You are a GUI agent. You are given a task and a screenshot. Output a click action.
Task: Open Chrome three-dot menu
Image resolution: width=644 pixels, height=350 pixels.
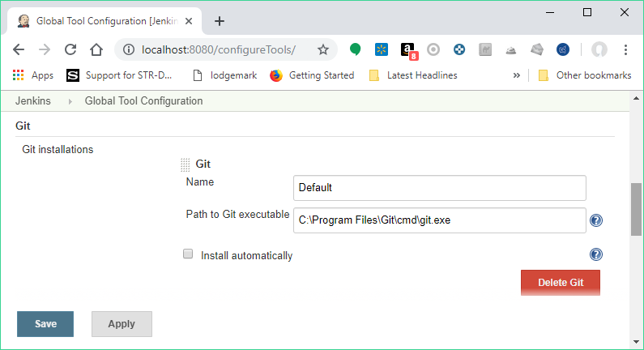tap(625, 49)
